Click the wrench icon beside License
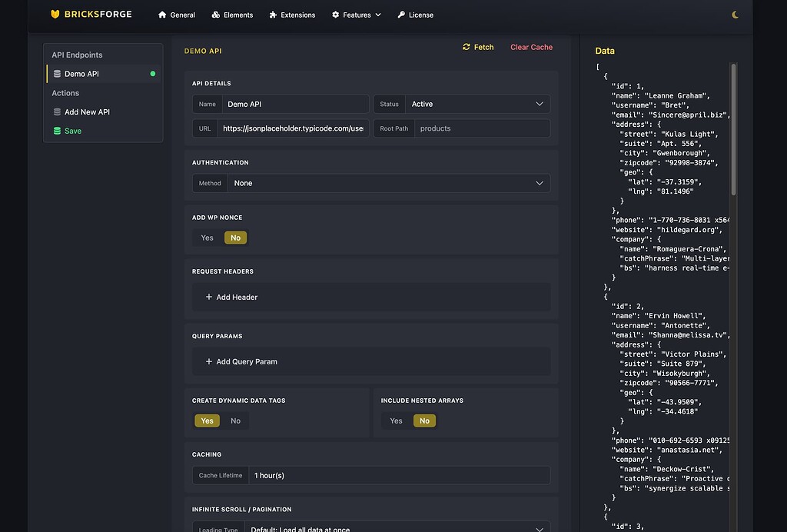This screenshot has height=532, width=787. [x=400, y=14]
